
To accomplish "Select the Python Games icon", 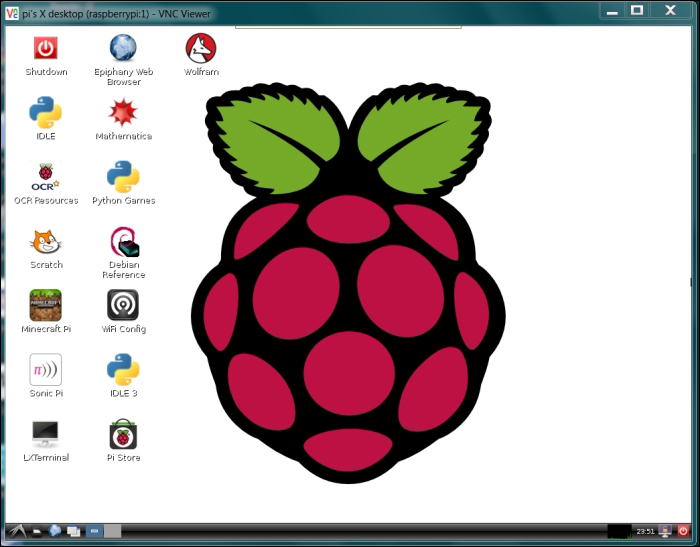I will pyautogui.click(x=123, y=177).
